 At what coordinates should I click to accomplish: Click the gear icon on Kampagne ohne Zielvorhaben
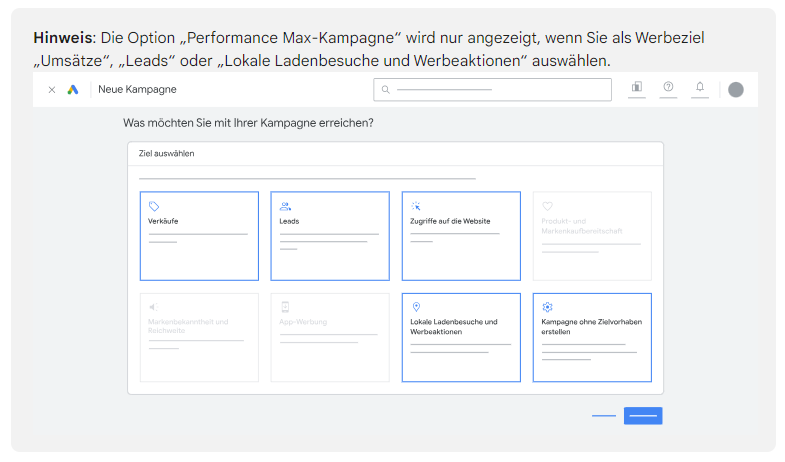coord(547,307)
